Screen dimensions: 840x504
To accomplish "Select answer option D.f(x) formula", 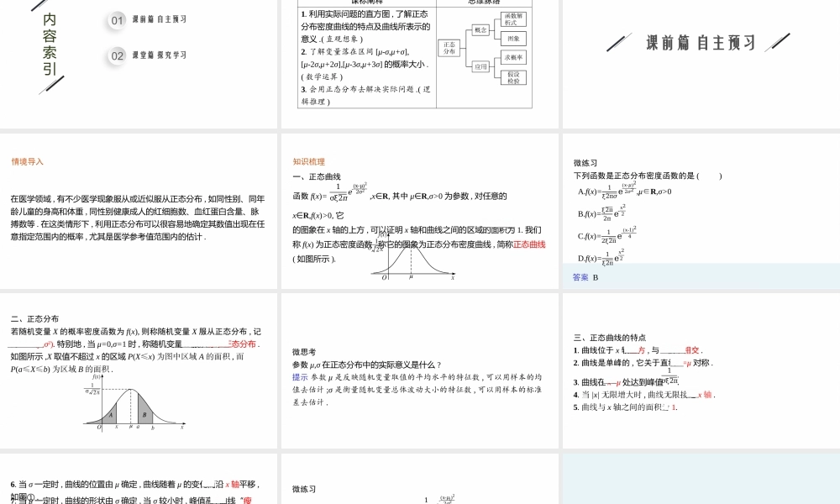I will point(601,257).
